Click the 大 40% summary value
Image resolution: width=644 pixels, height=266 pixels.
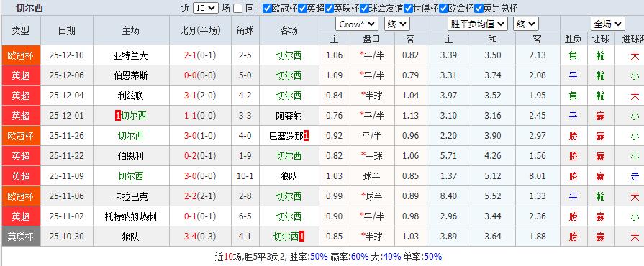point(392,257)
